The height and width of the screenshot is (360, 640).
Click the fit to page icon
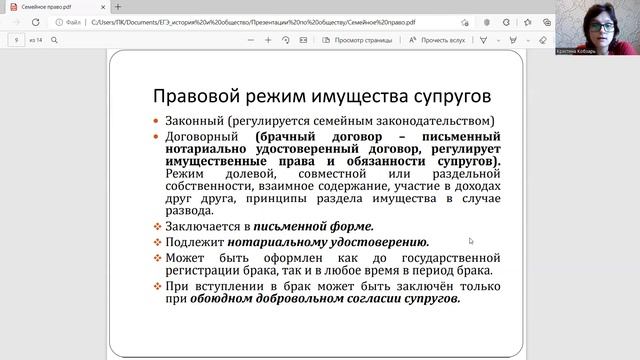(303, 40)
